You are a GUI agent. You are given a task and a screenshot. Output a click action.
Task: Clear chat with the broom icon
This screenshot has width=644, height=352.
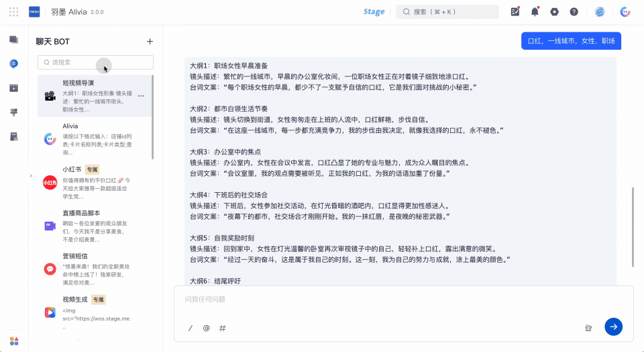point(588,328)
